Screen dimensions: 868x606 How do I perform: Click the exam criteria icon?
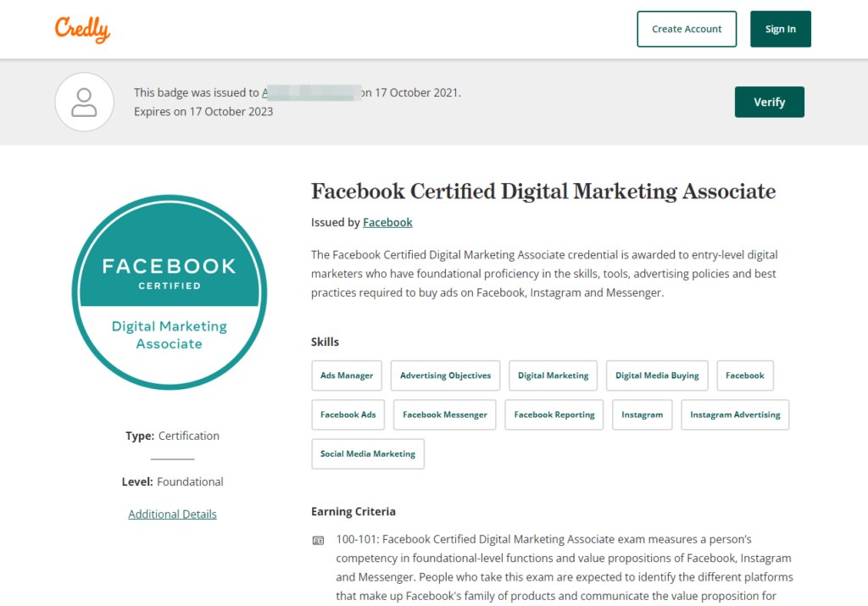point(318,540)
